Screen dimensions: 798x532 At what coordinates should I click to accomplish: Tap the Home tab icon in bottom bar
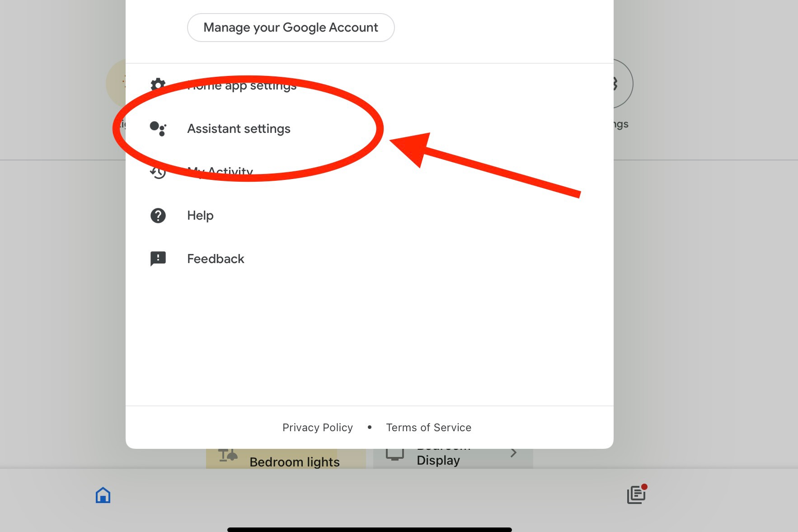[x=103, y=495]
